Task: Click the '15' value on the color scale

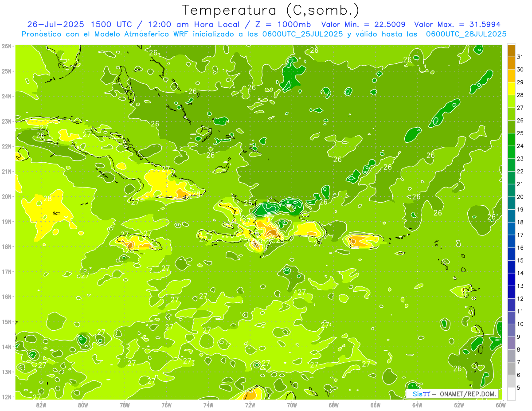Action: [x=520, y=260]
